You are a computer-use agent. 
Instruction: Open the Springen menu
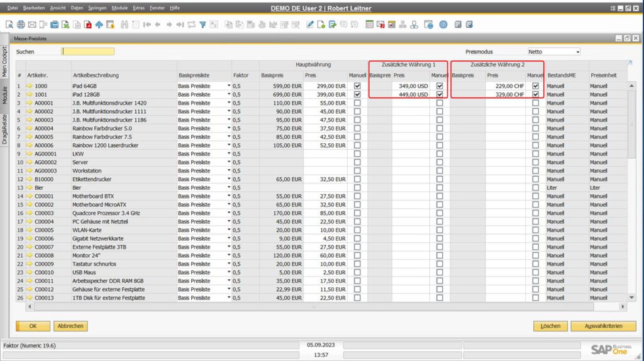point(97,8)
